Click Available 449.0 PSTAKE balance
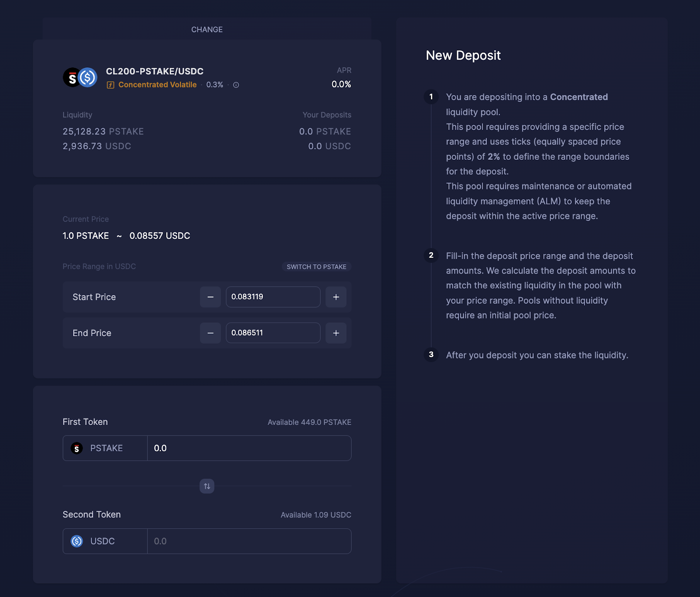This screenshot has width=700, height=597. (309, 422)
